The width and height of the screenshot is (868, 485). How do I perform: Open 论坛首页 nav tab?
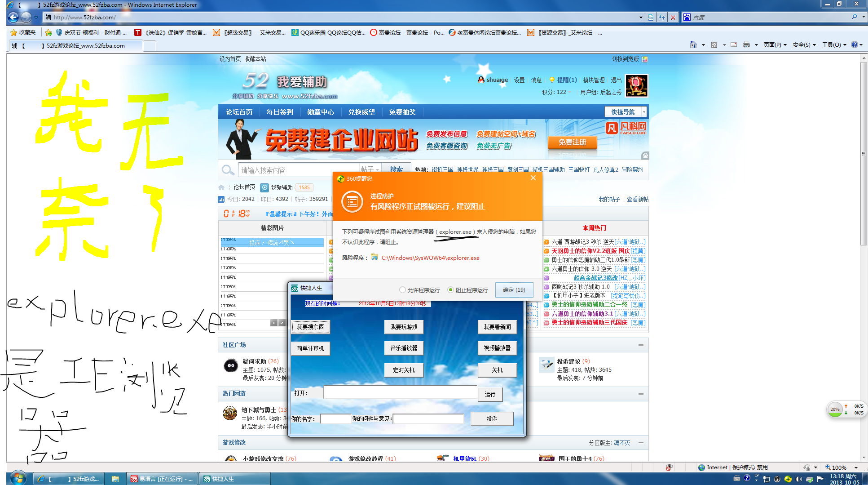click(x=239, y=112)
